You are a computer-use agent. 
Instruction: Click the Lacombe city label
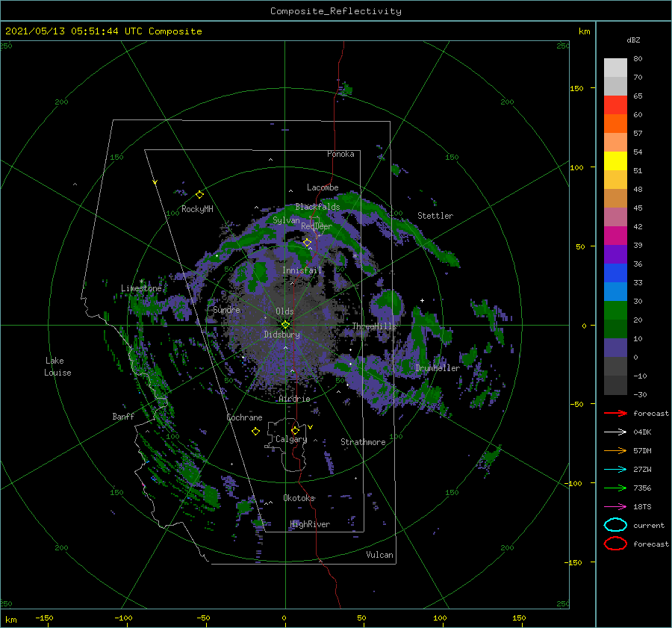323,187
